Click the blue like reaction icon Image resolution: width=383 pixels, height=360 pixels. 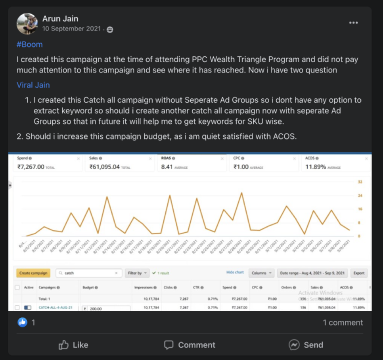[x=22, y=322]
